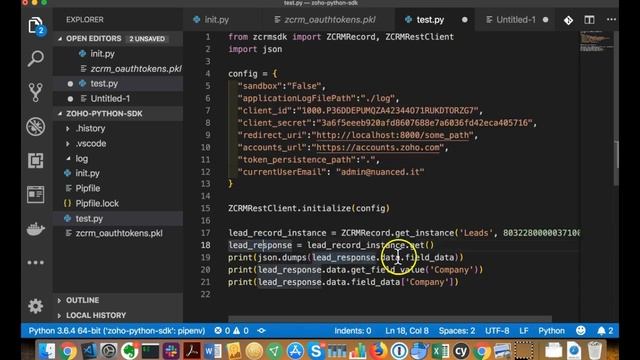
Task: Close Untitled-1 tab via unsaved dot
Action: coord(545,20)
